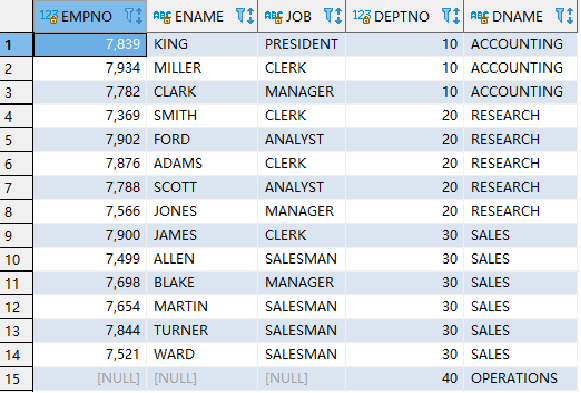
Task: Select the EMPNO cell 7,839
Action: pos(90,44)
